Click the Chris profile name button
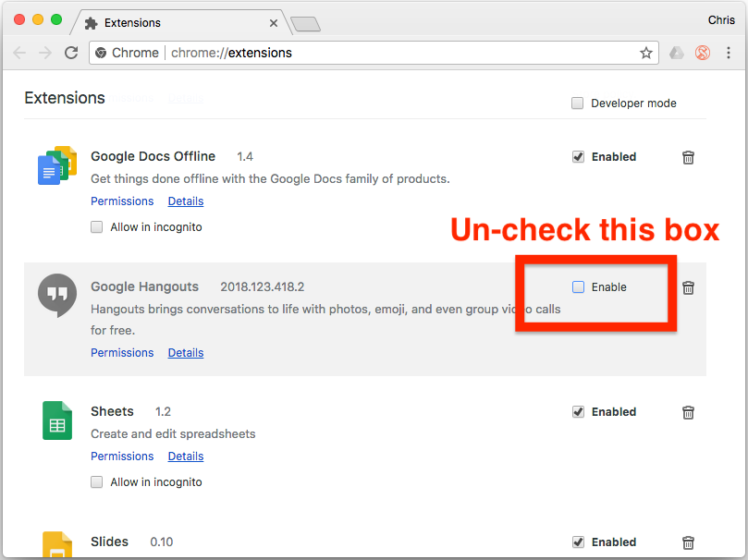Screen dimensions: 748x560 click(721, 20)
